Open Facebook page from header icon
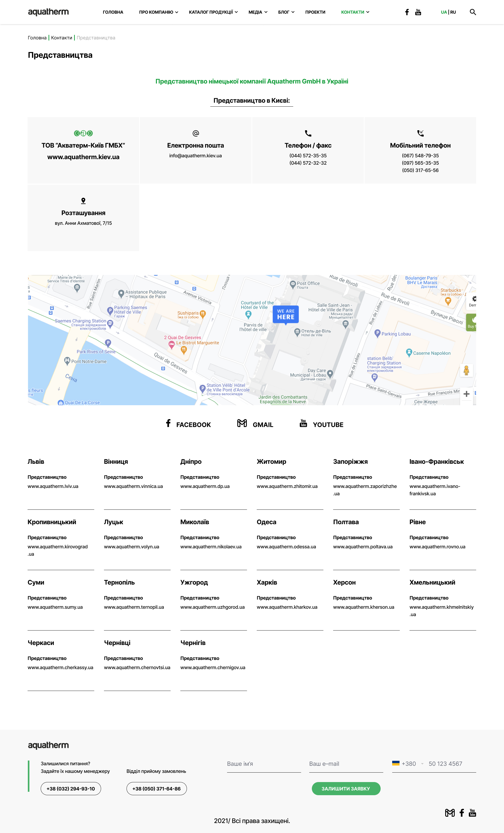 pos(407,12)
